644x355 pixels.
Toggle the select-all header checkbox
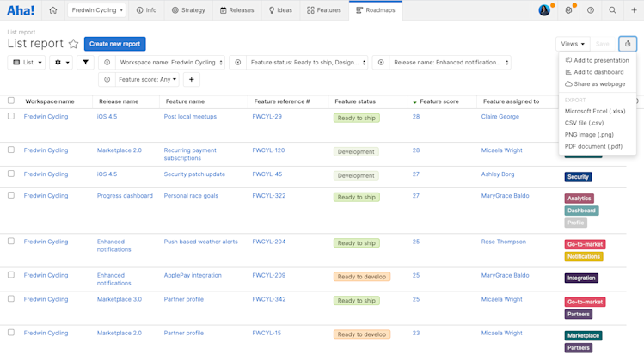pyautogui.click(x=11, y=101)
